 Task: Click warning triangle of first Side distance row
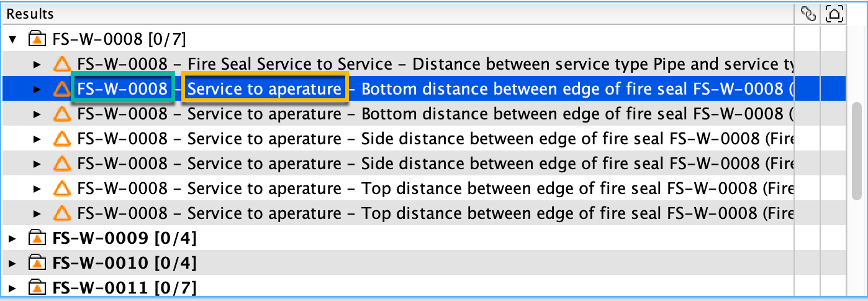click(x=61, y=139)
